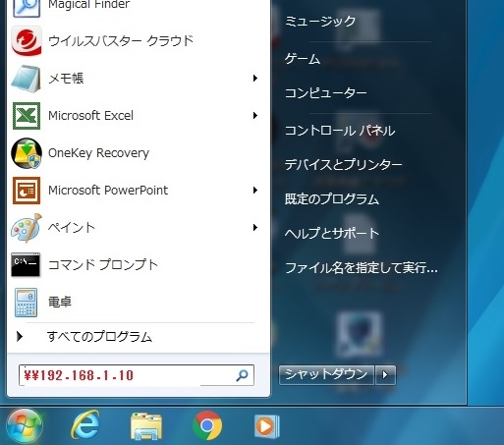The height and width of the screenshot is (445, 504).
Task: Click the シャットダウン button
Action: [x=326, y=374]
